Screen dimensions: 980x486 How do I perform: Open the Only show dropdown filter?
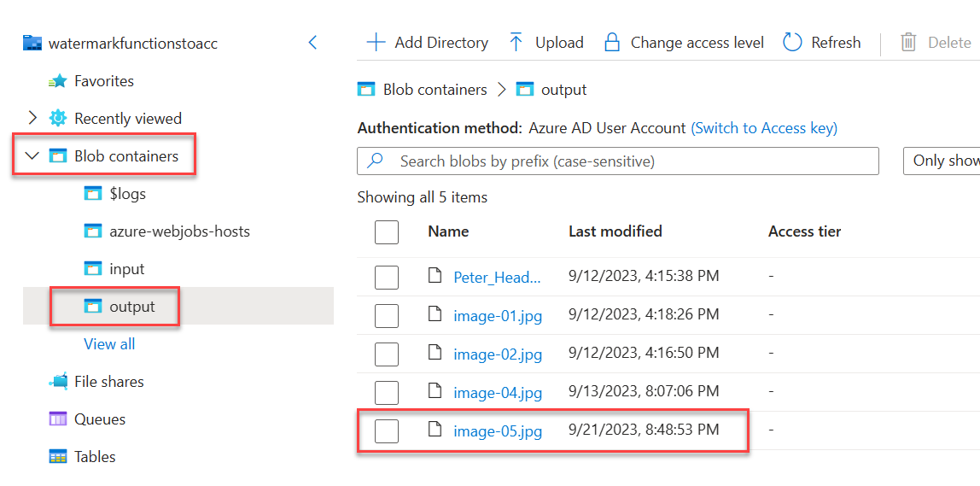942,161
